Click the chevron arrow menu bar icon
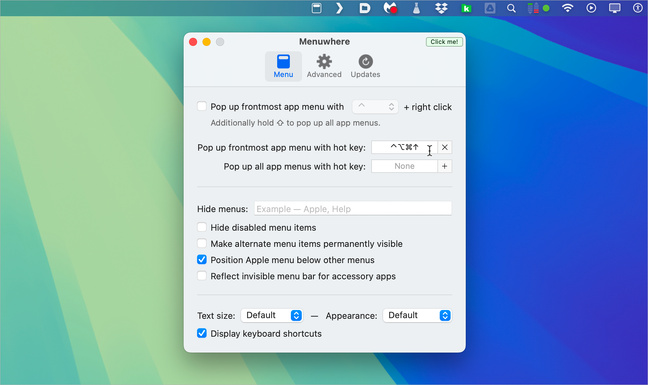 pos(339,8)
